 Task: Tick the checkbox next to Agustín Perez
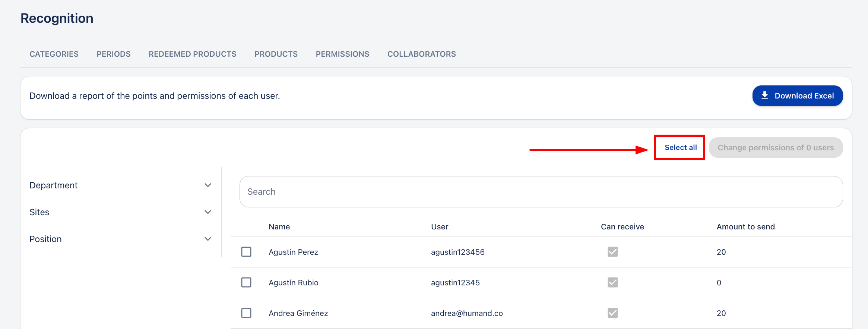[x=246, y=252]
